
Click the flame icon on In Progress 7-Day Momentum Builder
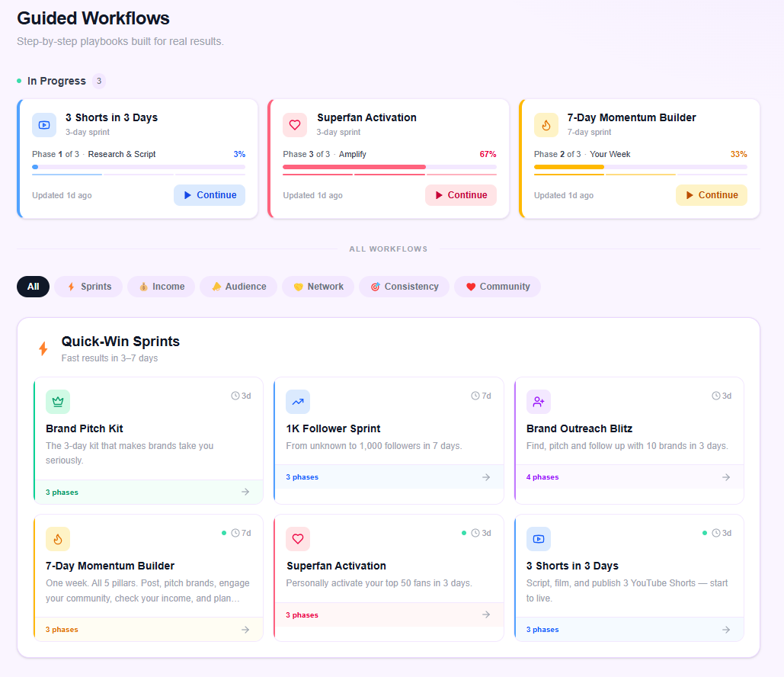[x=546, y=125]
